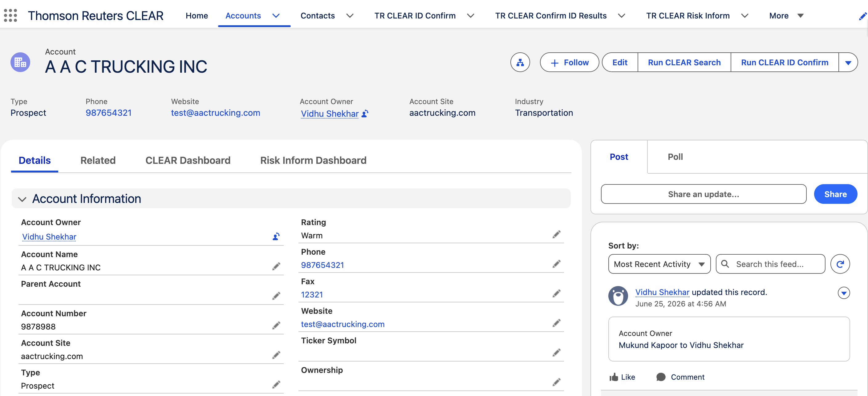Viewport: 868px width, 396px height.
Task: Open TR CLEAR ID Confirm tab chevron
Action: [x=471, y=16]
